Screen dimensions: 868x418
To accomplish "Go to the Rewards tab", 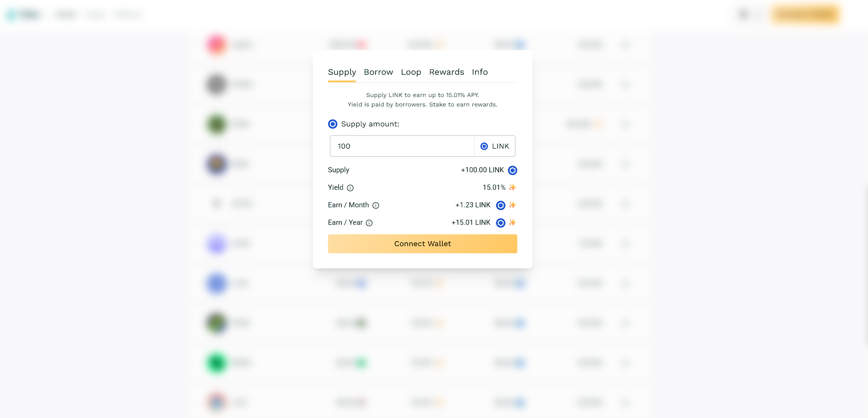I will [446, 72].
